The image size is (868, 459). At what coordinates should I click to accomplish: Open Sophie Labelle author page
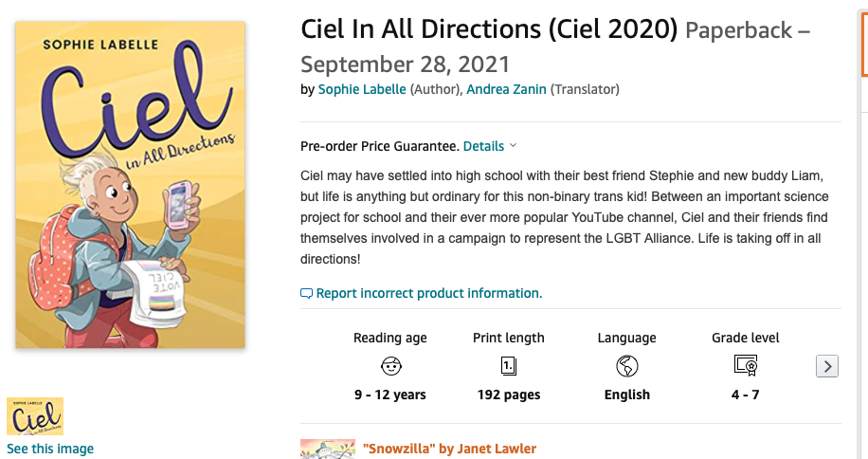(x=362, y=89)
